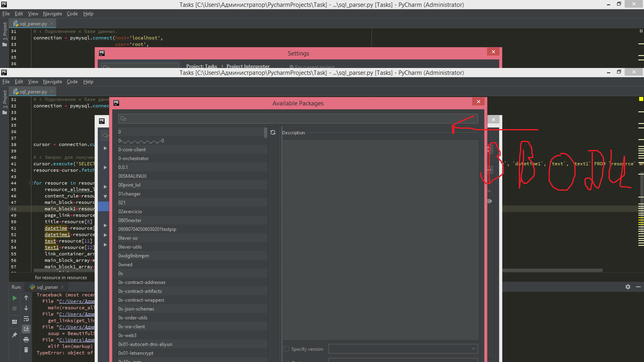The height and width of the screenshot is (362, 644).
Task: Toggle soft-wrap icon in Run console
Action: [26, 319]
